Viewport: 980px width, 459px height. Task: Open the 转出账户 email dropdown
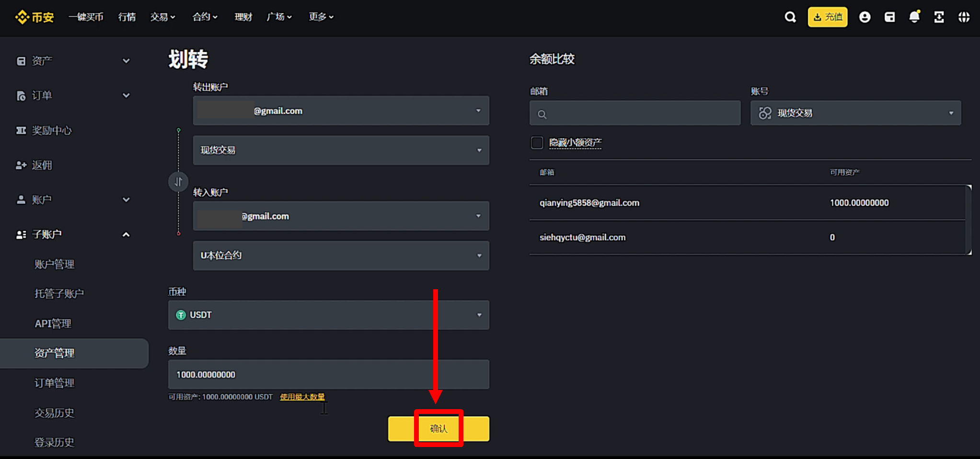(x=341, y=111)
